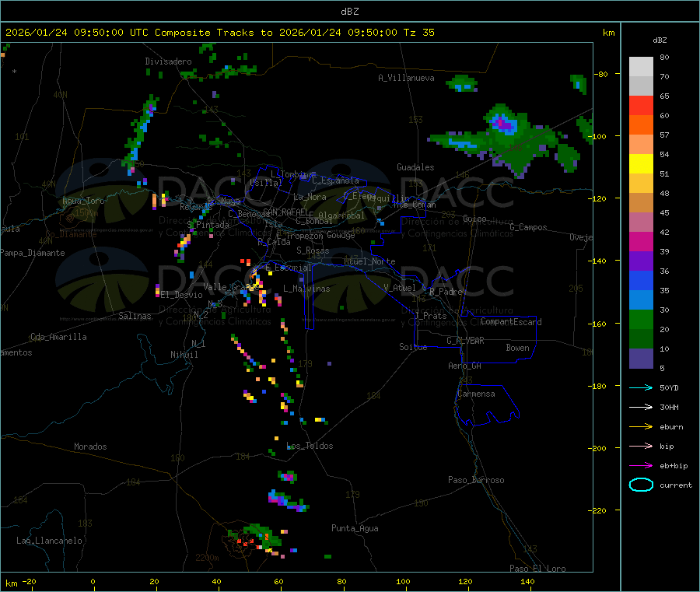Click the yellow eburn arrow legend icon
The image size is (700, 592).
point(641,426)
